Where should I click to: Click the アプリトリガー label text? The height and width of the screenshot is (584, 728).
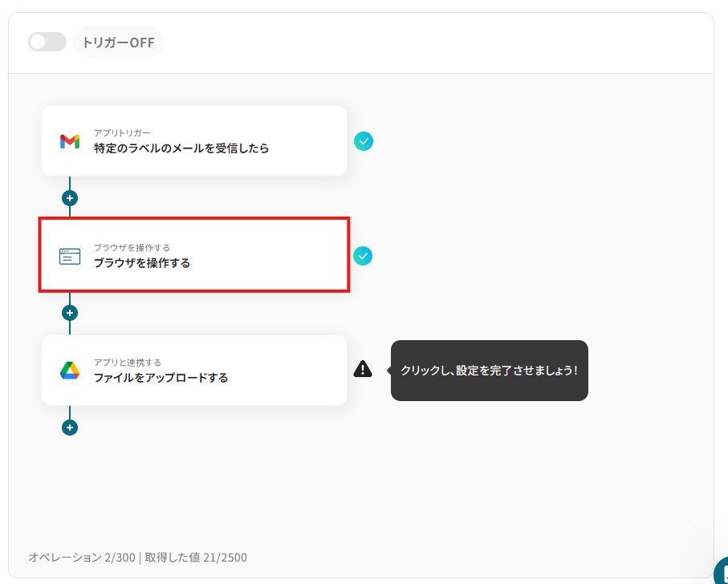122,133
